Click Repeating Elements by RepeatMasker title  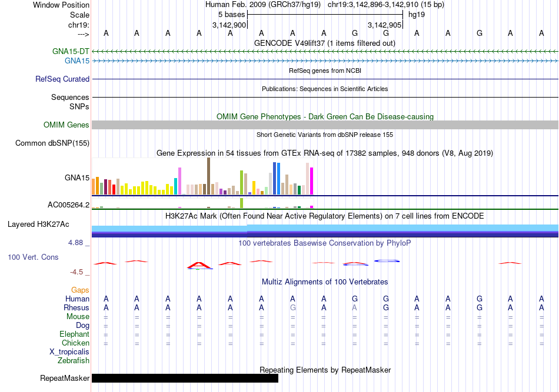tap(325, 370)
